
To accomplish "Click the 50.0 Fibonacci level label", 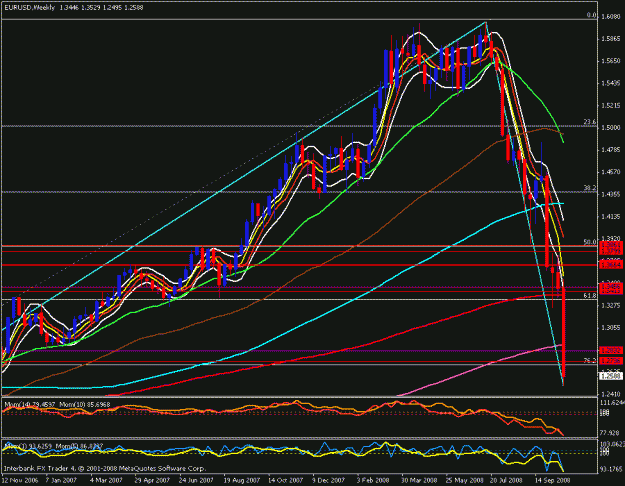I will 590,242.
